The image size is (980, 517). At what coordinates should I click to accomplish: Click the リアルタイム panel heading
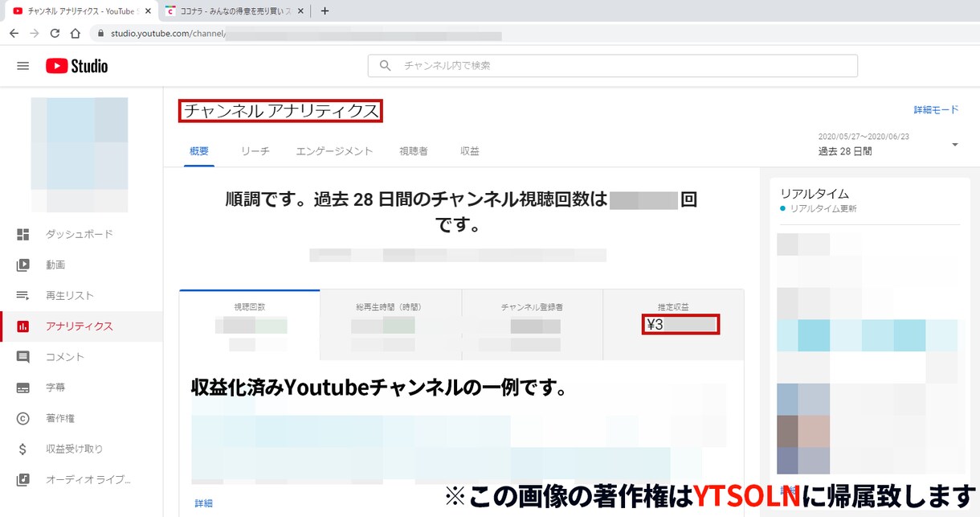coord(815,194)
